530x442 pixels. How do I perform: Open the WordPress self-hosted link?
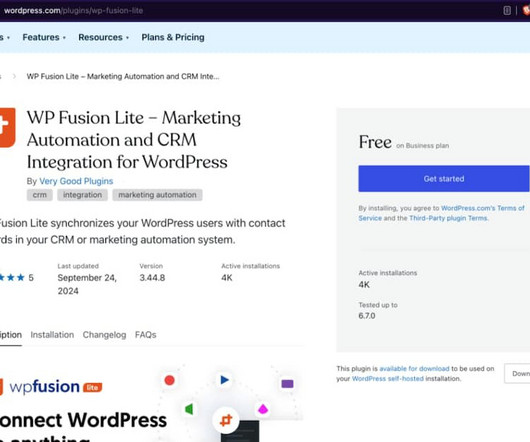(x=388, y=379)
